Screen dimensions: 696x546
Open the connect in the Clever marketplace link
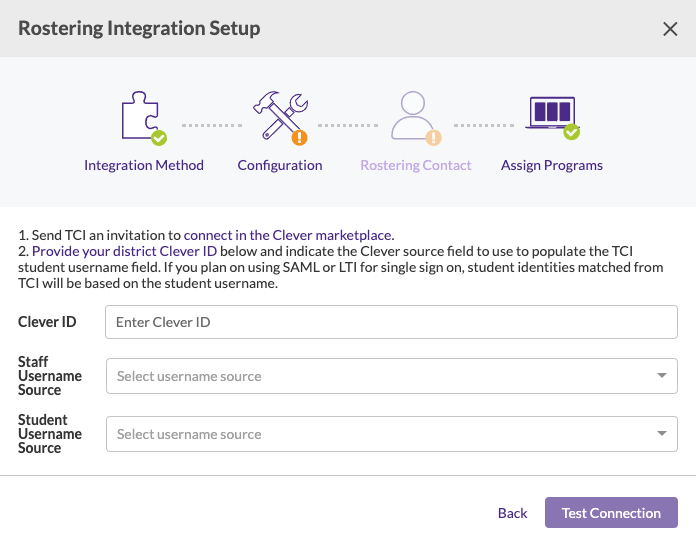click(x=288, y=235)
